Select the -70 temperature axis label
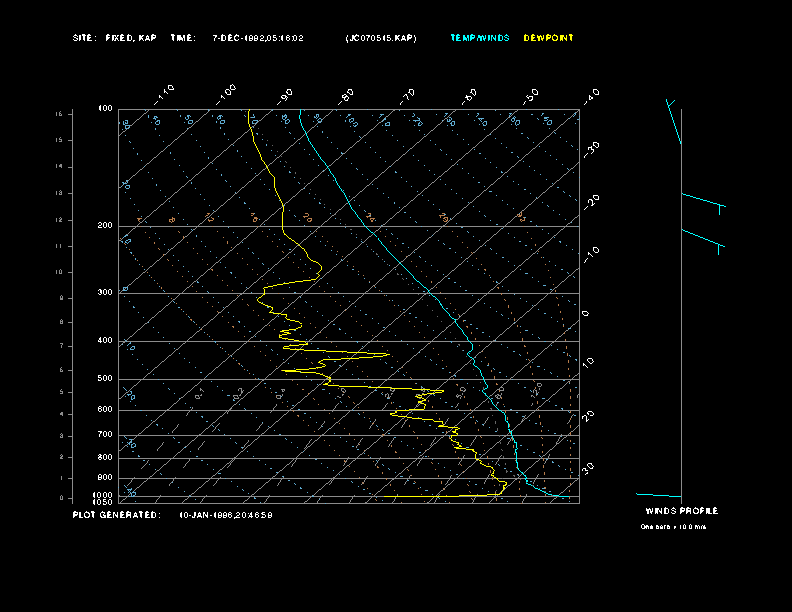 coord(408,96)
